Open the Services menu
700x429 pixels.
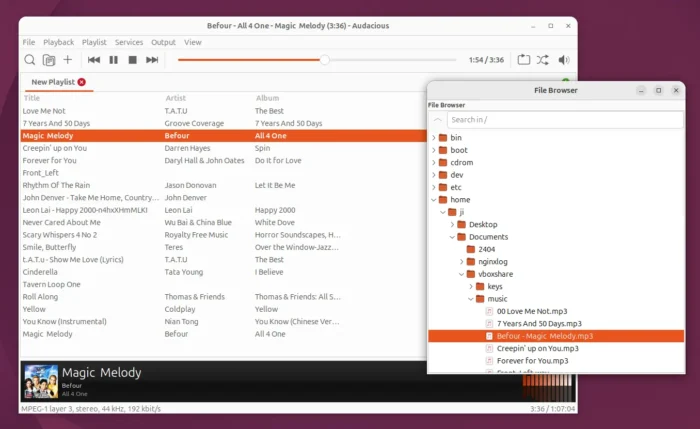129,42
